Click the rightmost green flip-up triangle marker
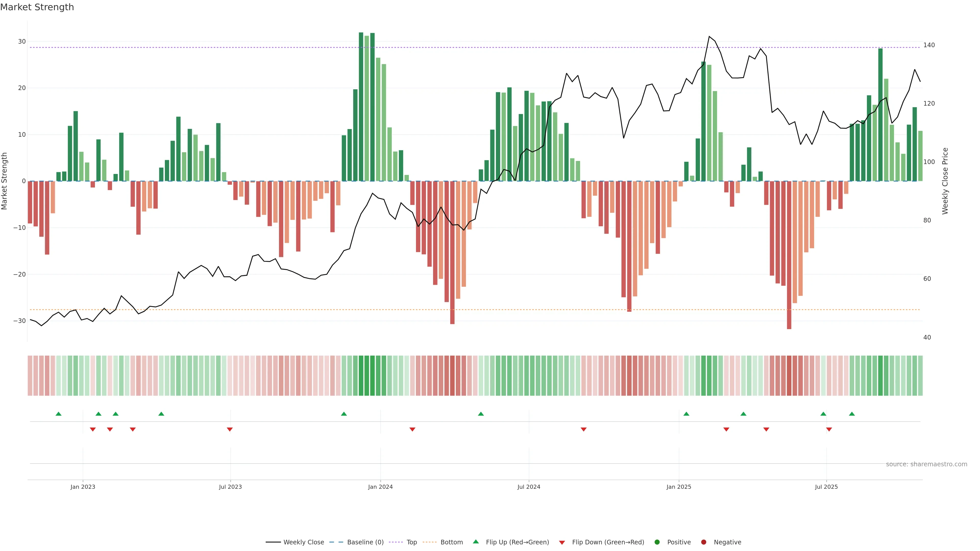 coord(852,414)
